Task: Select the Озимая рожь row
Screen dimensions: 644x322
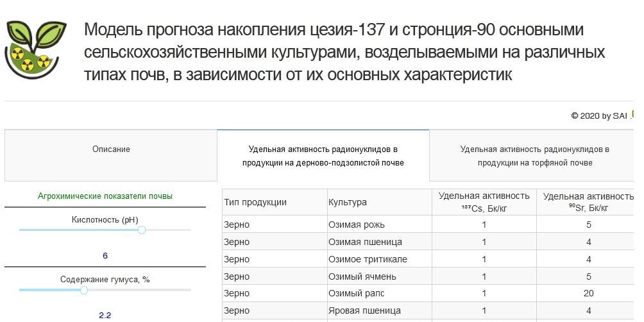Action: pyautogui.click(x=366, y=225)
